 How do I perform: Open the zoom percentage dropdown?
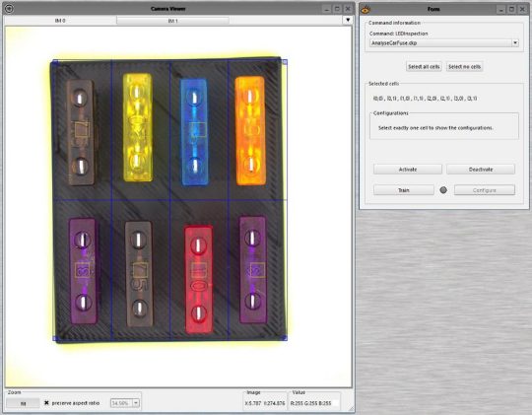(x=136, y=403)
